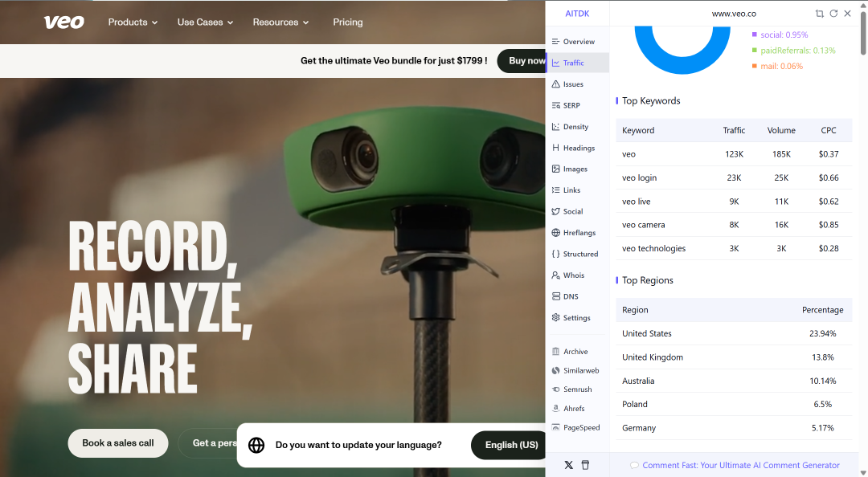Click the 'veo login' keyword row
Screen dimensions: 868x477
[734, 177]
